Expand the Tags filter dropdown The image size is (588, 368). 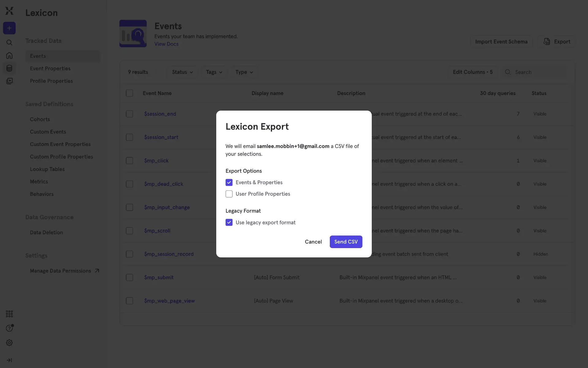[214, 72]
